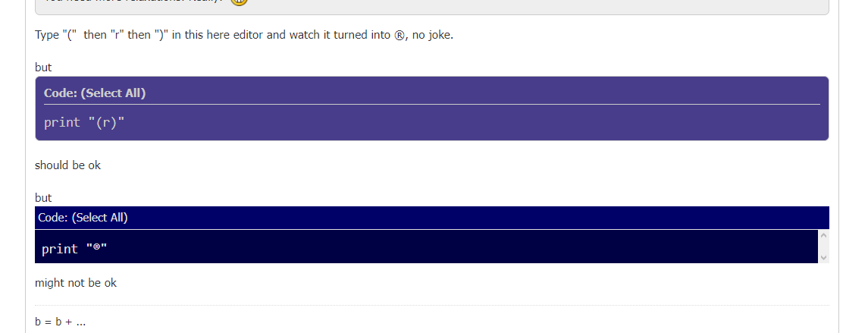Click the word "but" above navy code block
868x333 pixels.
click(43, 198)
